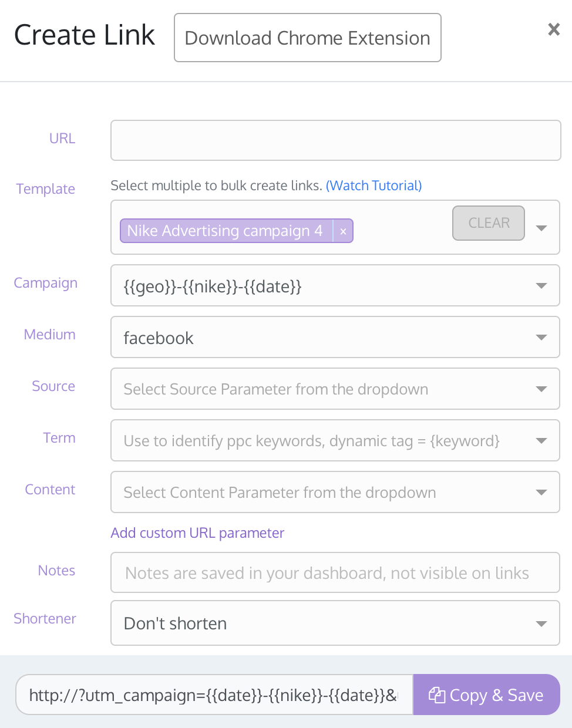Image resolution: width=572 pixels, height=728 pixels.
Task: Click into the Notes text field
Action: (x=335, y=573)
